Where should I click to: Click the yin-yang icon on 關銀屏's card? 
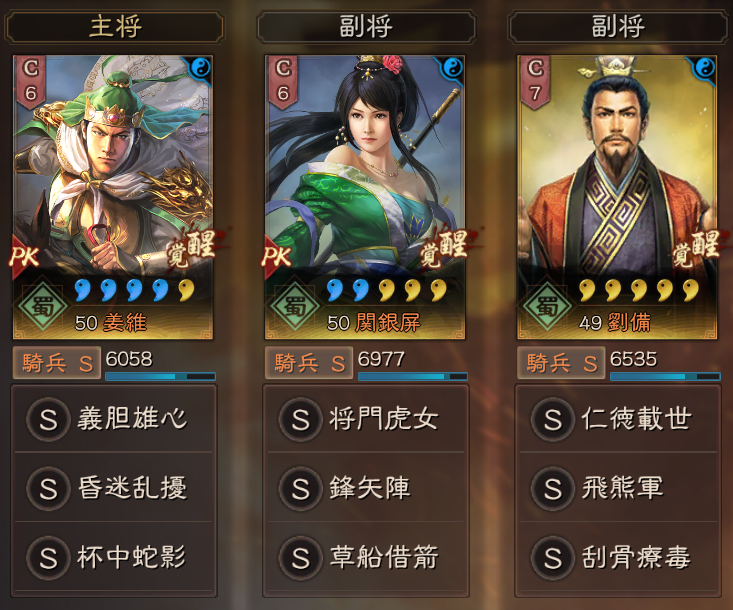click(x=453, y=68)
